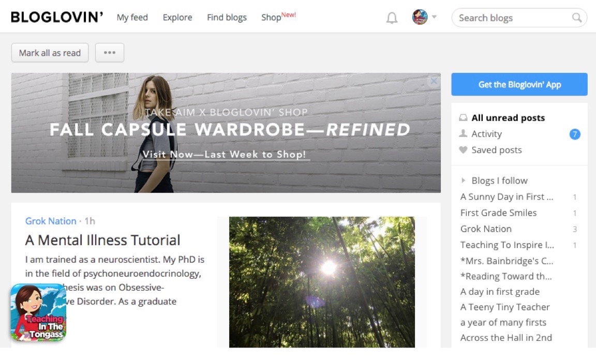Open Activity in sidebar
Screen dimensions: 596x364
(486, 134)
